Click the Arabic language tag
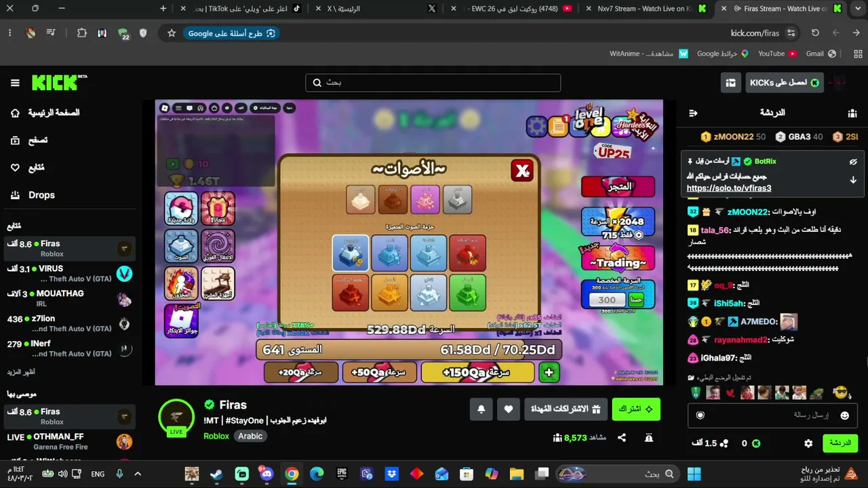The width and height of the screenshot is (868, 488). (250, 436)
